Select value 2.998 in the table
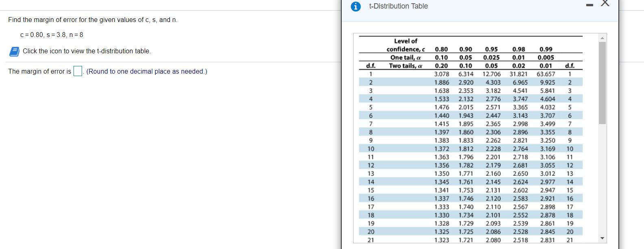The height and width of the screenshot is (249, 644). [520, 124]
